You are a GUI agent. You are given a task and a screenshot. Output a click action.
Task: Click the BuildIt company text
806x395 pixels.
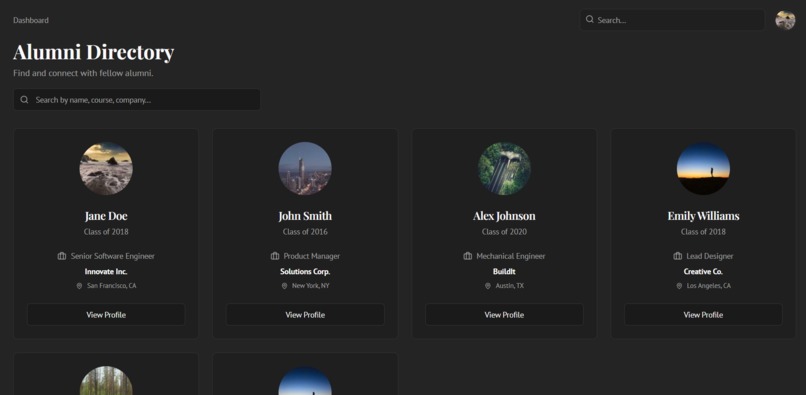(x=504, y=272)
